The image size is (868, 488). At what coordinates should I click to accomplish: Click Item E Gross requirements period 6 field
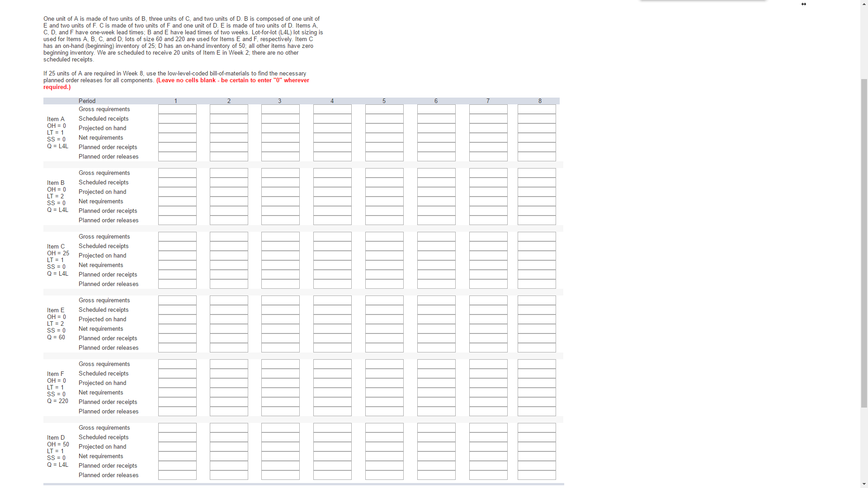(x=436, y=300)
